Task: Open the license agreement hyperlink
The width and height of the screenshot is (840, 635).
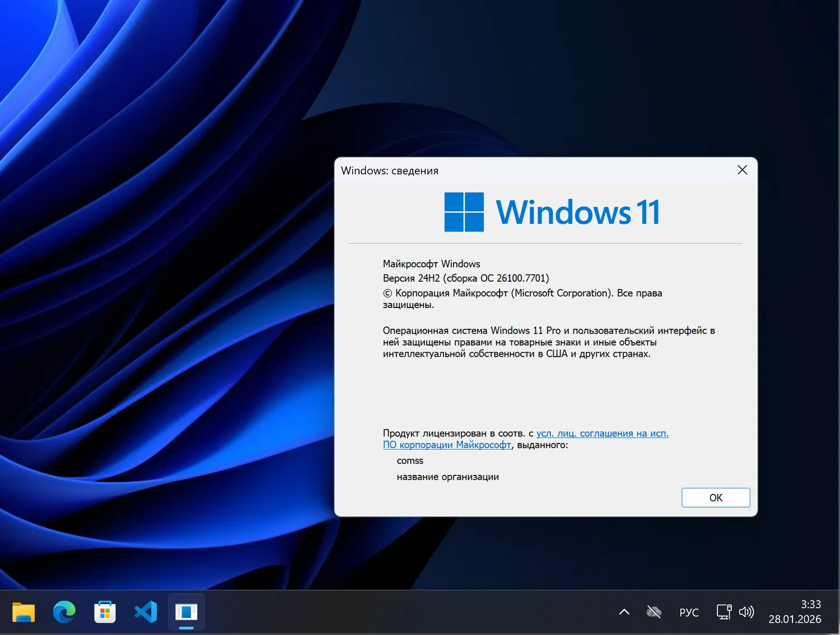Action: [x=602, y=433]
